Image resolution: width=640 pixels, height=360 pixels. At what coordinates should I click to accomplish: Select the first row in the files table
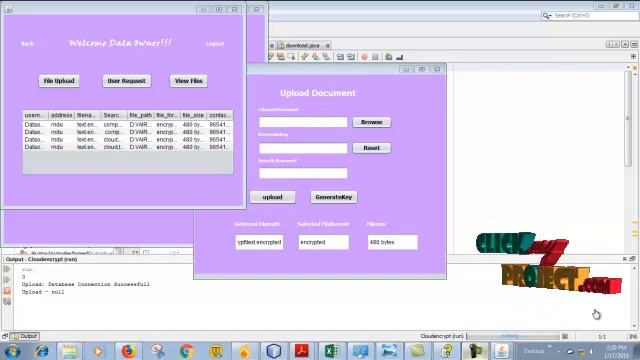pyautogui.click(x=128, y=124)
